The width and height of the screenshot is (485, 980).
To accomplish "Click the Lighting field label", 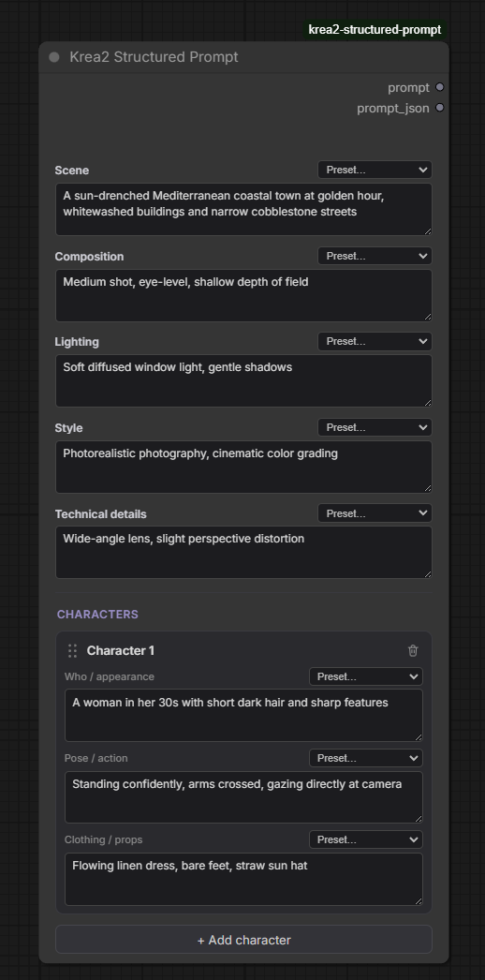I will coord(77,342).
